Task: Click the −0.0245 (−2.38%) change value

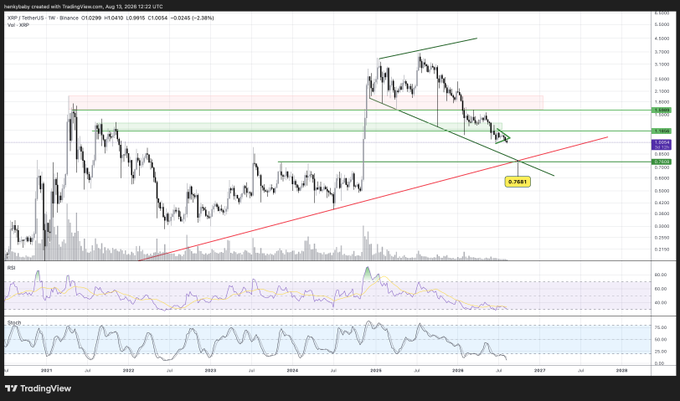Action: click(192, 18)
